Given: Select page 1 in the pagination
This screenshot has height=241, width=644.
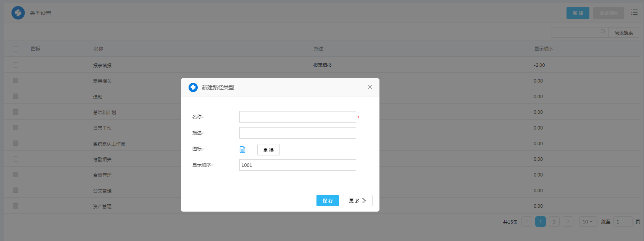Looking at the screenshot, I should 541,222.
